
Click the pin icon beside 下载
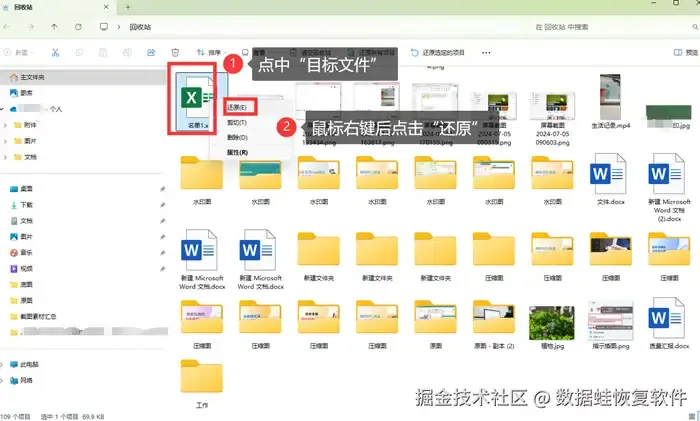[162, 205]
